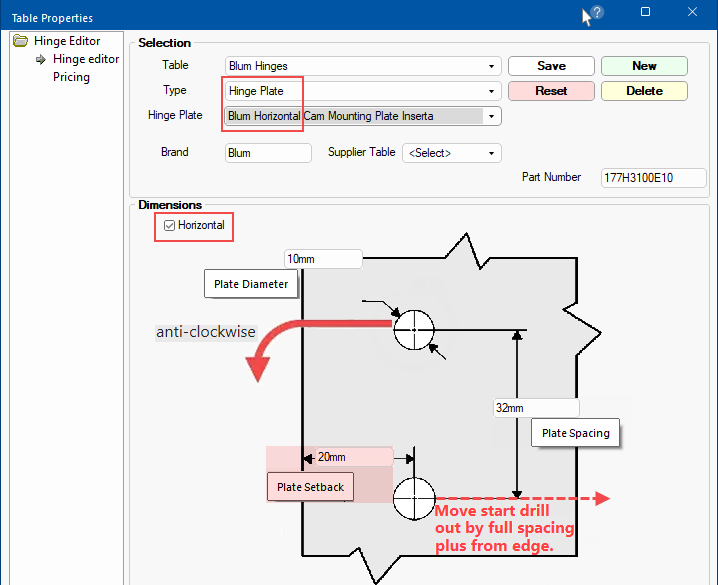
Task: Click the arrow icon beside Hinge editor
Action: pos(41,59)
